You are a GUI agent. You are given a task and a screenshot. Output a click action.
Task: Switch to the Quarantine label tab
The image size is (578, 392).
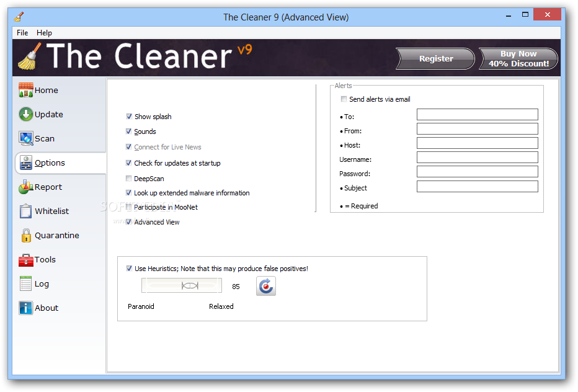point(57,236)
